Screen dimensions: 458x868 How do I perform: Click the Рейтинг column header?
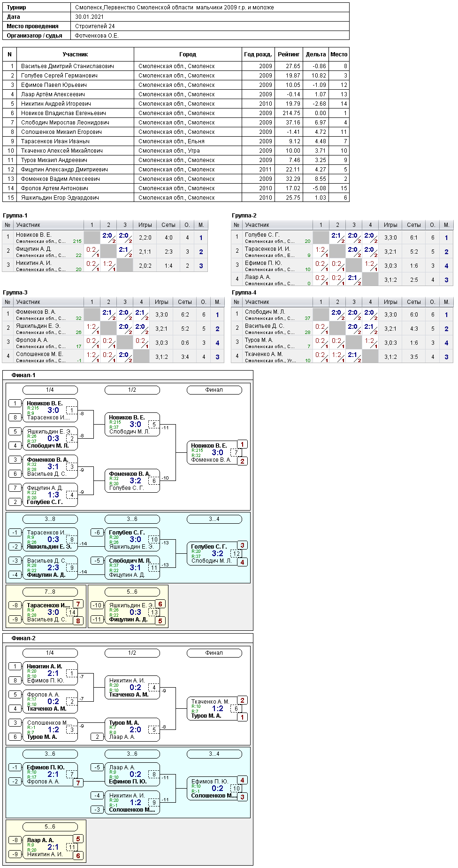click(289, 54)
